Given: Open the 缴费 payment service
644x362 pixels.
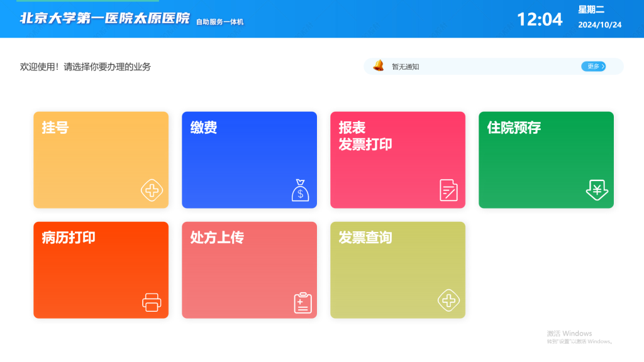Looking at the screenshot, I should tap(249, 160).
